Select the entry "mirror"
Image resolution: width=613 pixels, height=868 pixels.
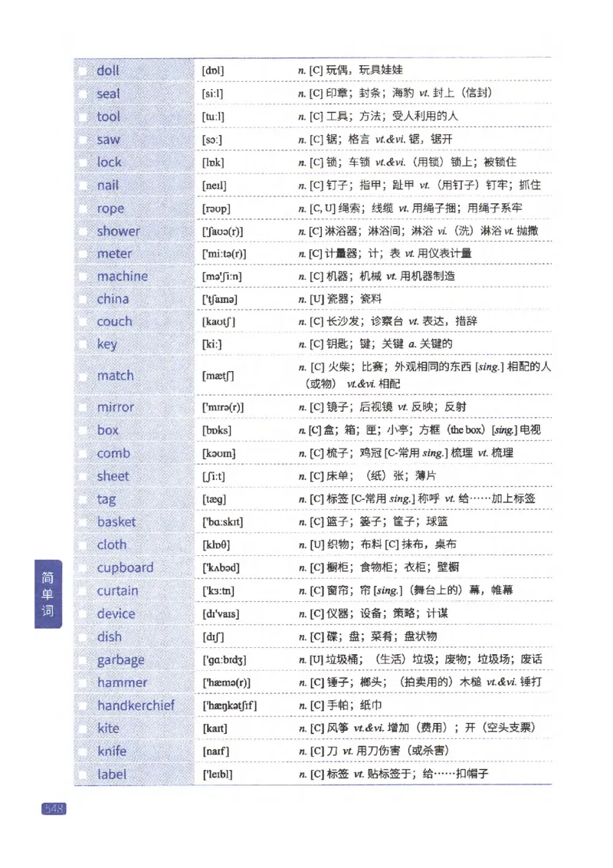115,407
